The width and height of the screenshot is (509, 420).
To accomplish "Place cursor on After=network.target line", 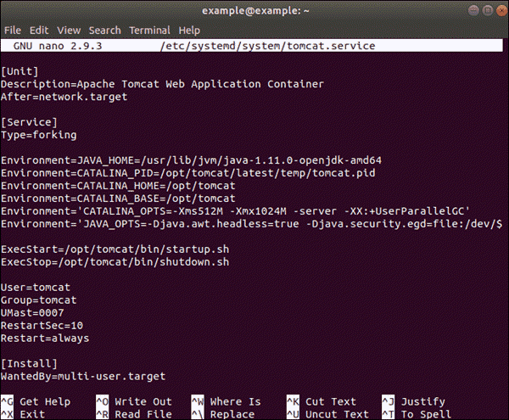I will point(64,97).
